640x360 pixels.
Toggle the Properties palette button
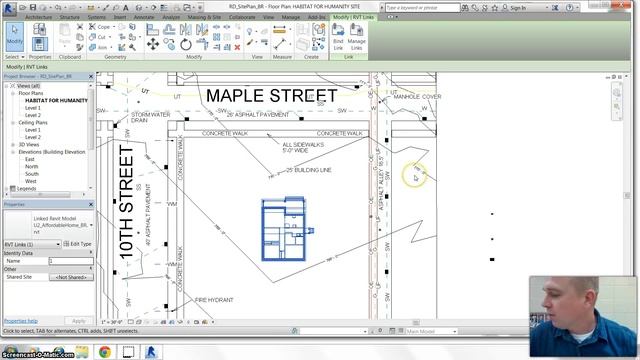pos(40,43)
